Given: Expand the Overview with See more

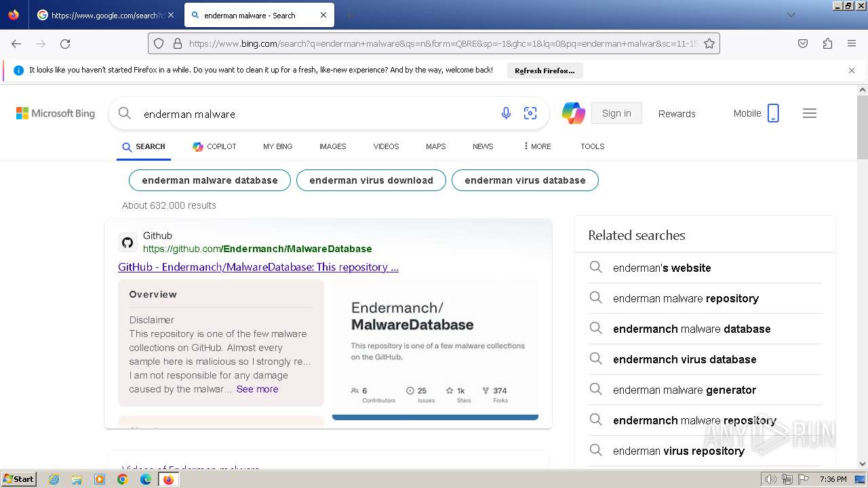Looking at the screenshot, I should click(x=257, y=389).
